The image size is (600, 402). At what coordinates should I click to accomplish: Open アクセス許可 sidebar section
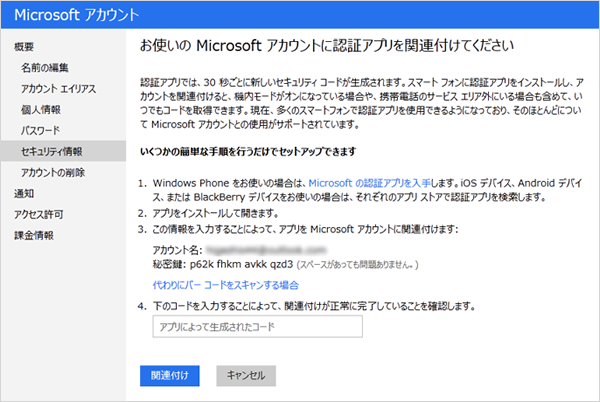[39, 214]
